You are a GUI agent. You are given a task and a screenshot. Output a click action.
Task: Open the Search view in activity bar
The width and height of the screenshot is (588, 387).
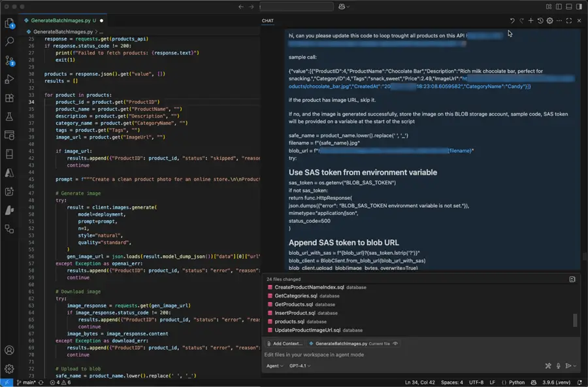tap(9, 41)
